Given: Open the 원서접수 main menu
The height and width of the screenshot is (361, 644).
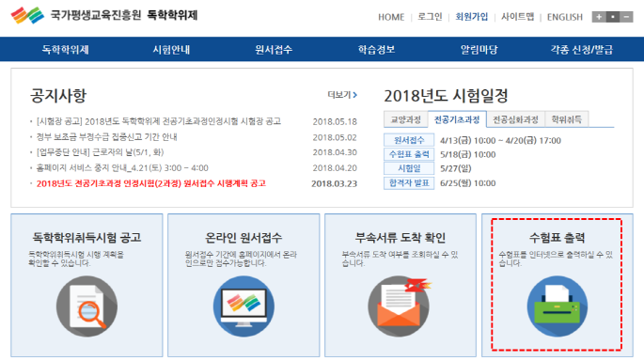Looking at the screenshot, I should [274, 50].
